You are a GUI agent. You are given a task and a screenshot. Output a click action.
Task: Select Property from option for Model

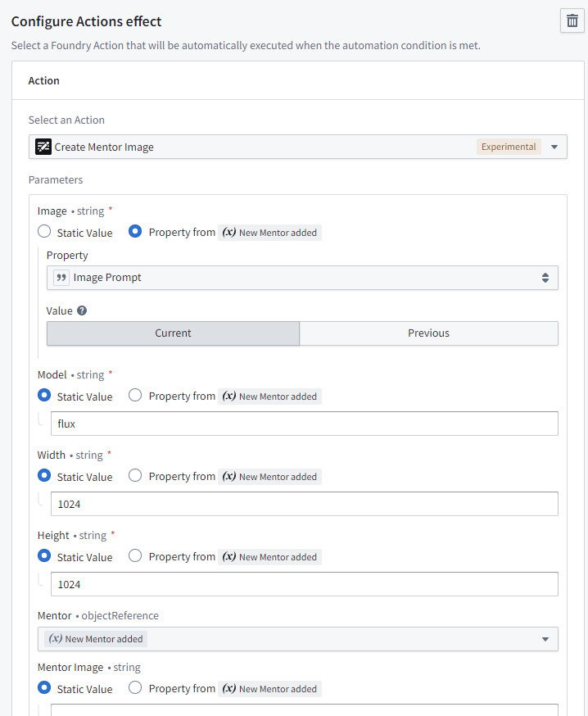point(136,396)
